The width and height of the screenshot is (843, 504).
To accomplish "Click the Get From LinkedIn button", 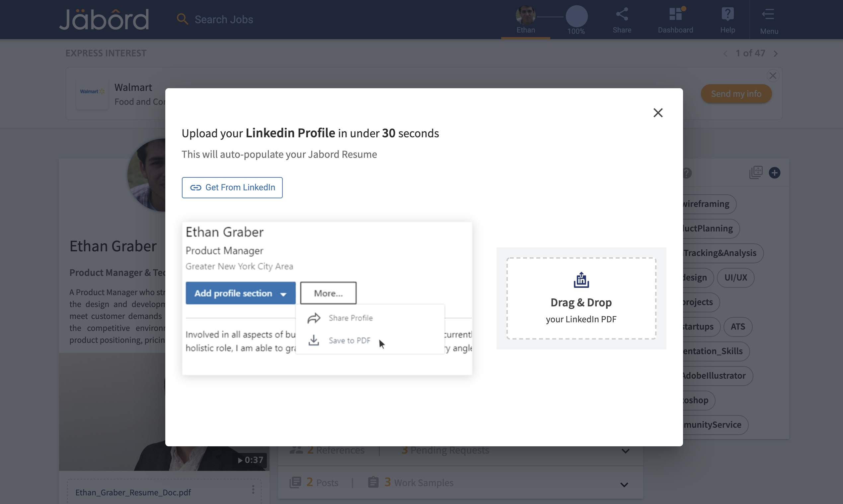I will click(x=232, y=187).
